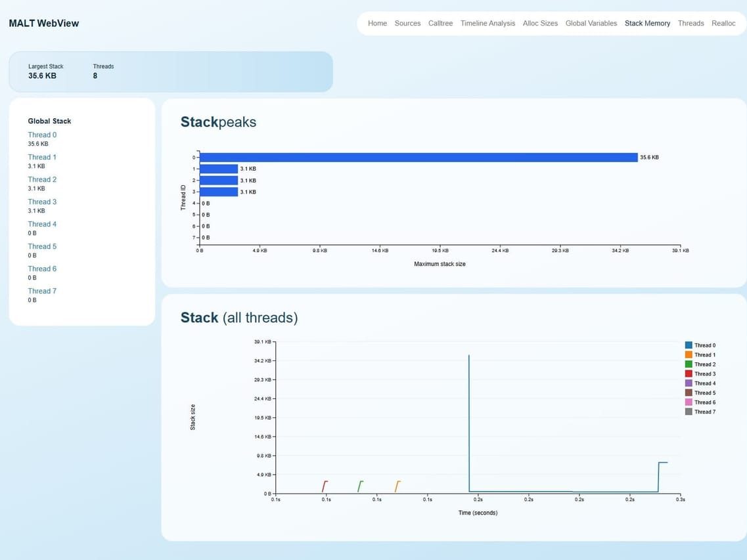Toggle Thread 0 in the chart legend
This screenshot has height=560, width=747.
coord(703,345)
